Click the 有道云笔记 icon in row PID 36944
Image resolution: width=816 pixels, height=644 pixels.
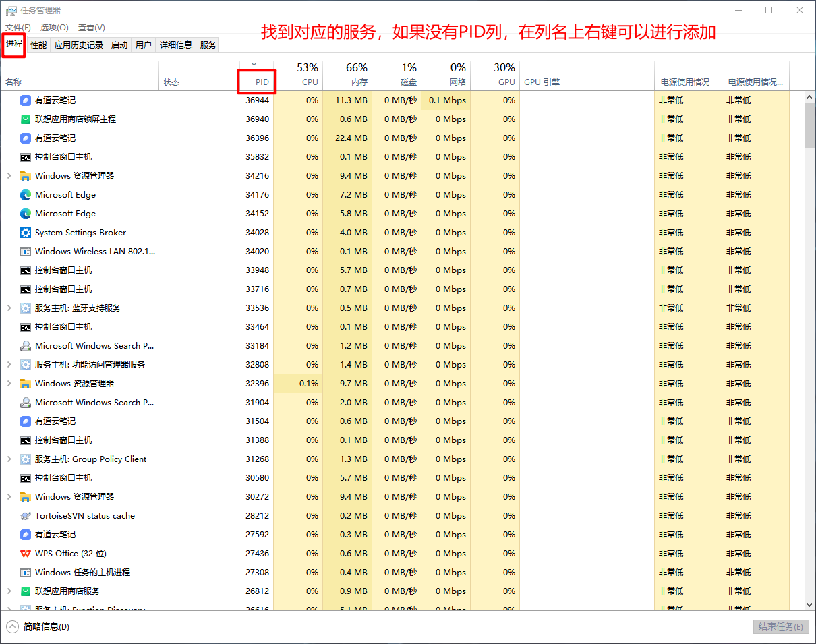26,100
